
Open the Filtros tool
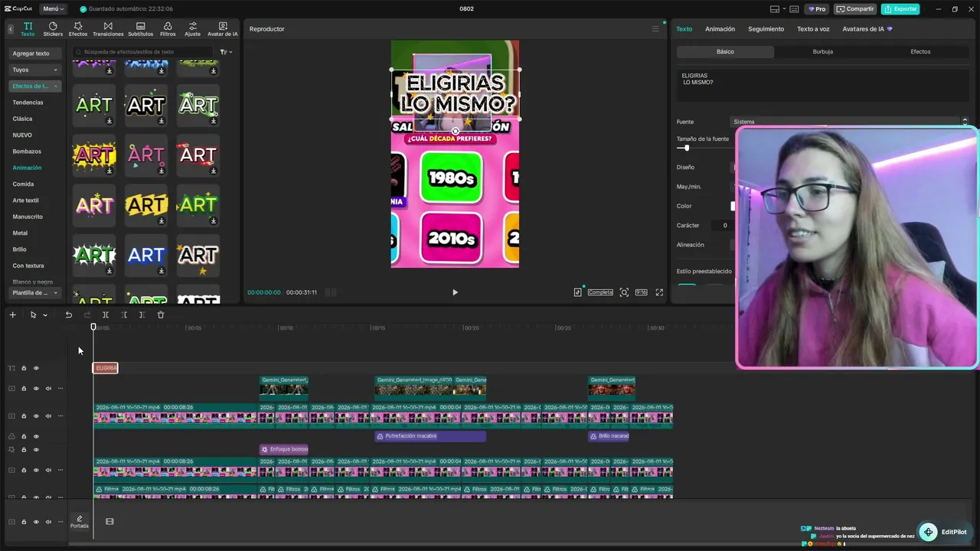tap(168, 29)
